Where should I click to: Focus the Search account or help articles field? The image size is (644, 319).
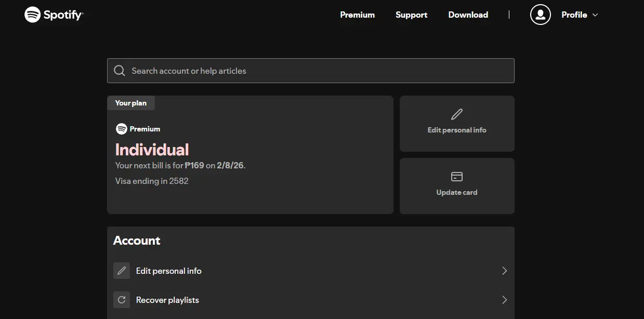click(x=311, y=71)
